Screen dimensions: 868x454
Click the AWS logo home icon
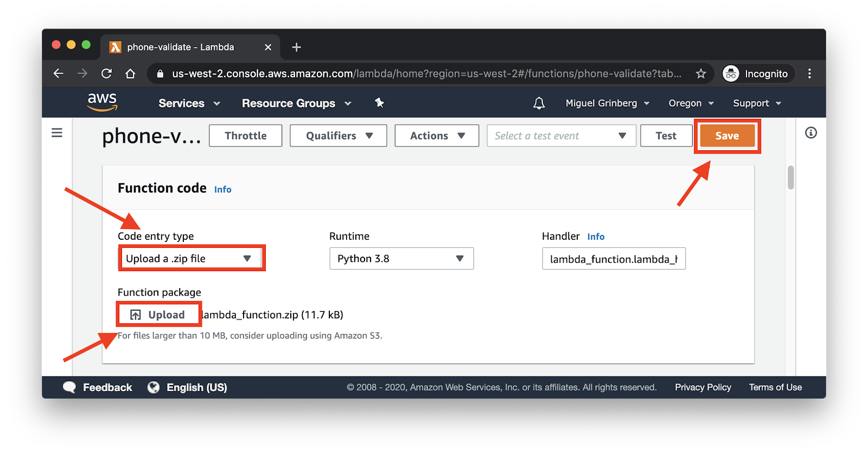[x=102, y=102]
